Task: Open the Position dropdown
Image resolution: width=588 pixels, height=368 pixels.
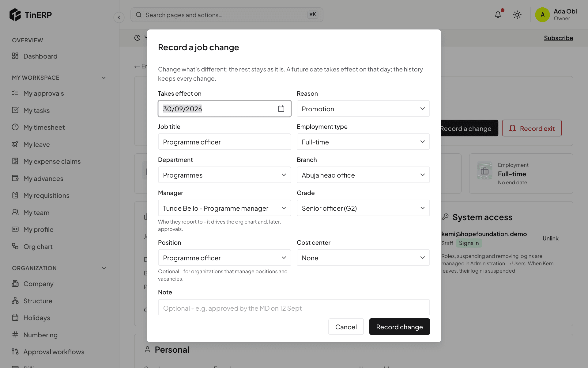Action: pyautogui.click(x=224, y=258)
